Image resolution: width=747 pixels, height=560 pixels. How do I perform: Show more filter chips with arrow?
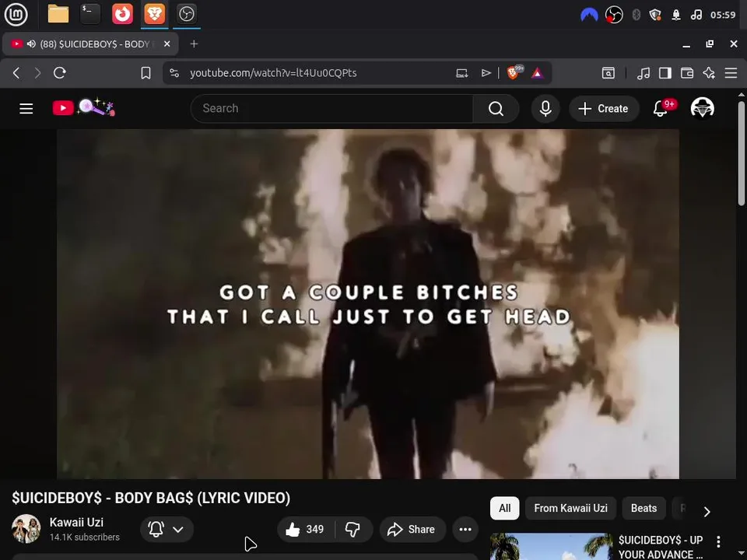pyautogui.click(x=707, y=512)
